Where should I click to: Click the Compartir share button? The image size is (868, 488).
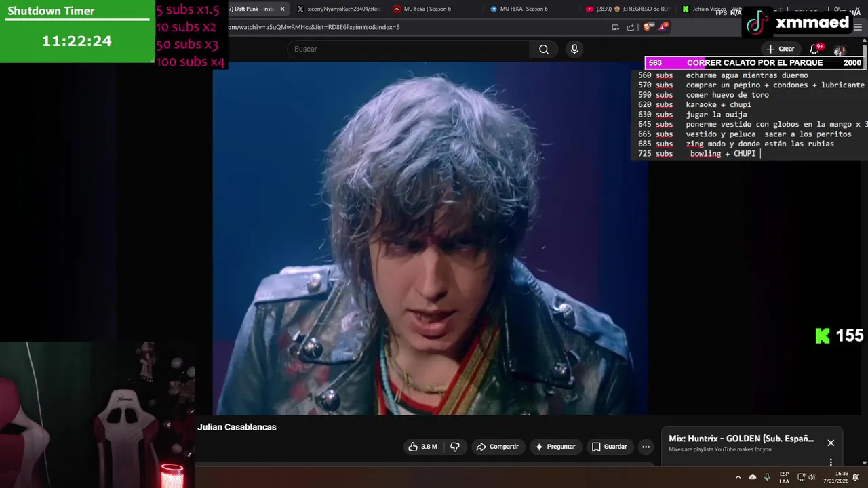click(498, 447)
